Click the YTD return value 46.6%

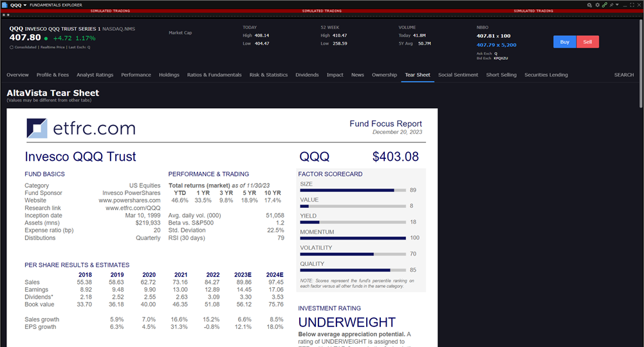coord(180,201)
